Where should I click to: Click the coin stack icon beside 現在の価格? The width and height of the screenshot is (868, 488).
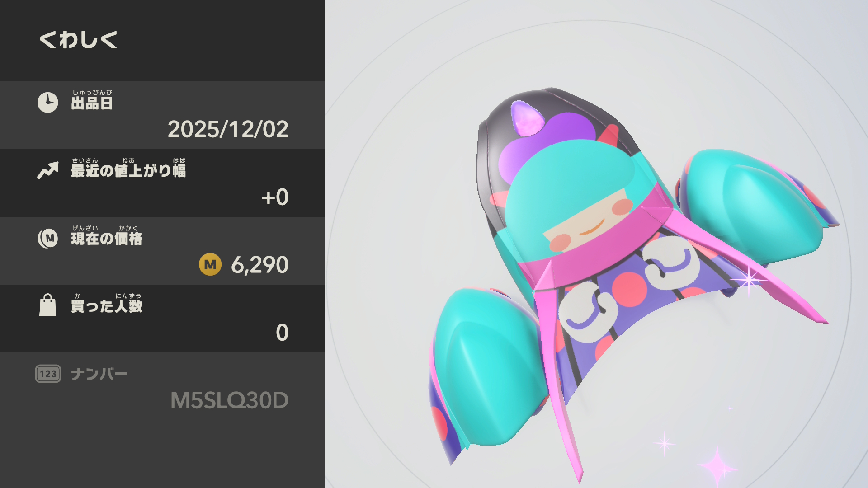[x=48, y=238]
